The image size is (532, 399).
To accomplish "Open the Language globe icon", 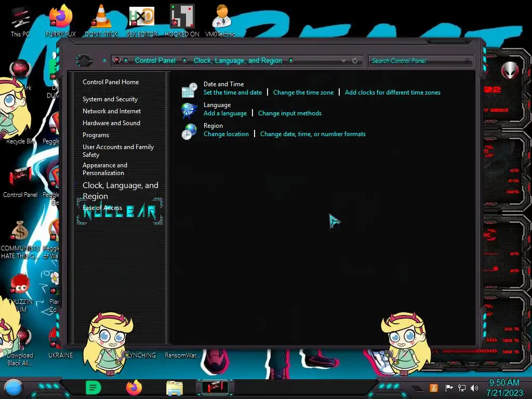I will [189, 111].
